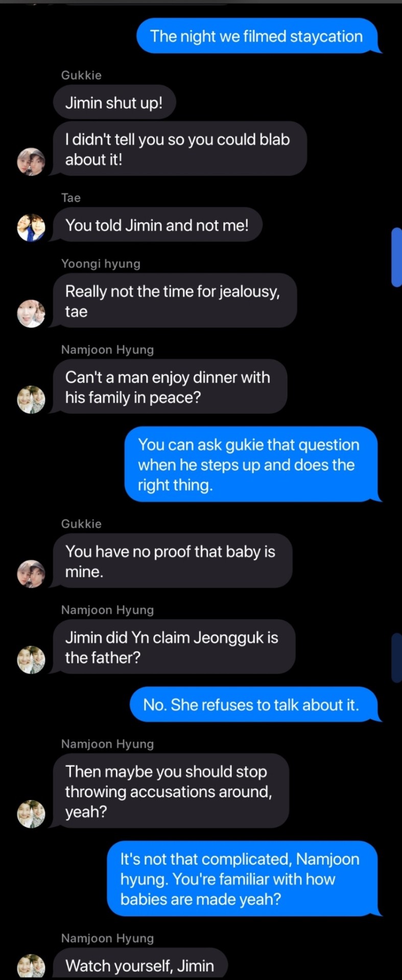402x980 pixels.
Task: Tap Namjoon's avatar next to "the father?" message
Action: click(31, 659)
